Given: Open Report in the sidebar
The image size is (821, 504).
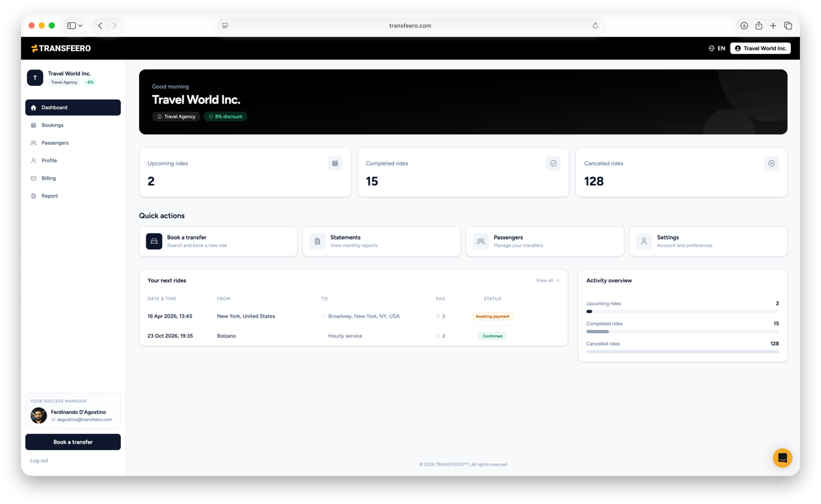Looking at the screenshot, I should [73, 196].
